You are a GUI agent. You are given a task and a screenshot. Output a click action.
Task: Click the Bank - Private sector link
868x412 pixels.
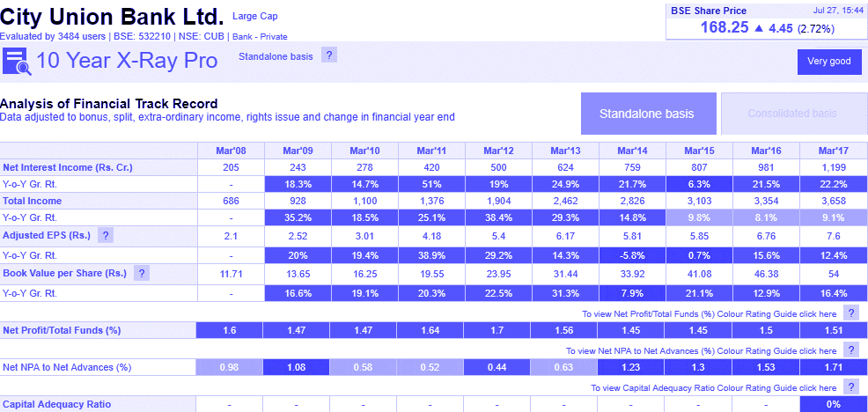pos(260,37)
